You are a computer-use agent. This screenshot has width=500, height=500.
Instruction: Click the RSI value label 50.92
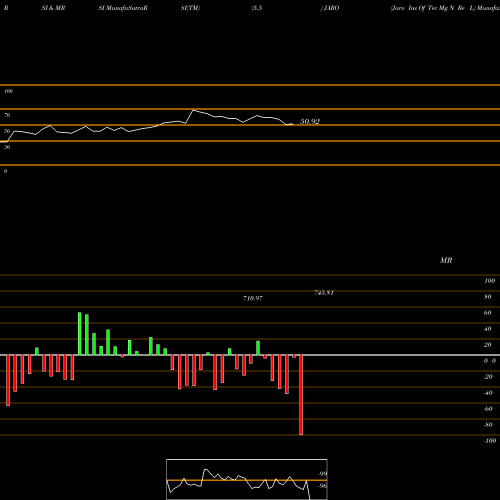tap(310, 122)
